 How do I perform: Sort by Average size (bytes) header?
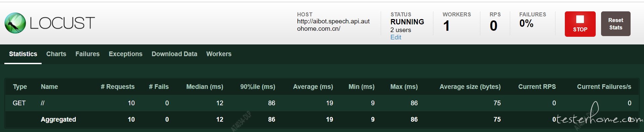coord(470,87)
